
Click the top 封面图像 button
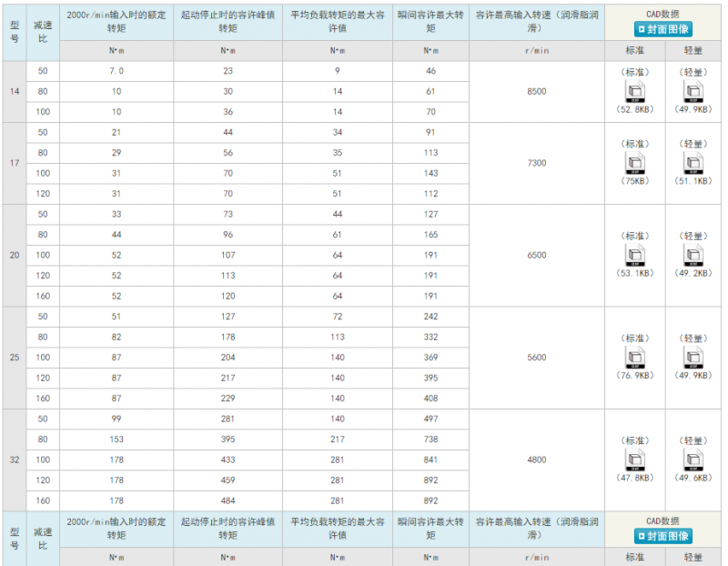(663, 29)
